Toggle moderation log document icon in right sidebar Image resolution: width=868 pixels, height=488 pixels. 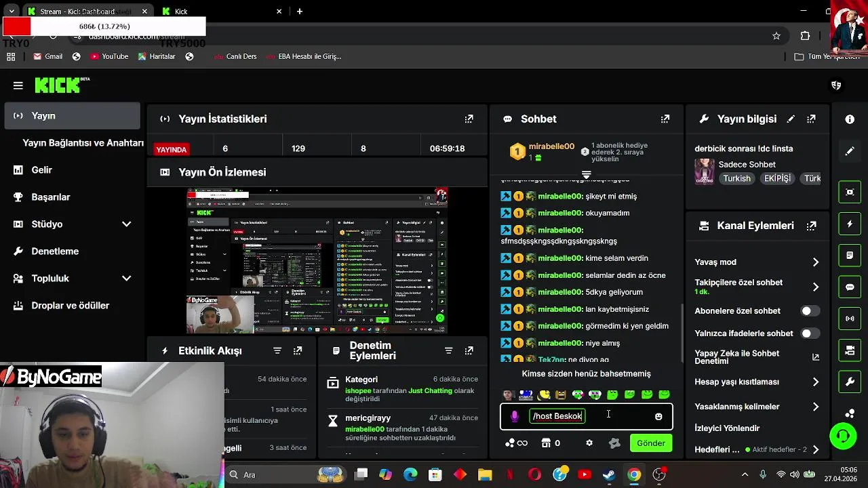pos(850,256)
